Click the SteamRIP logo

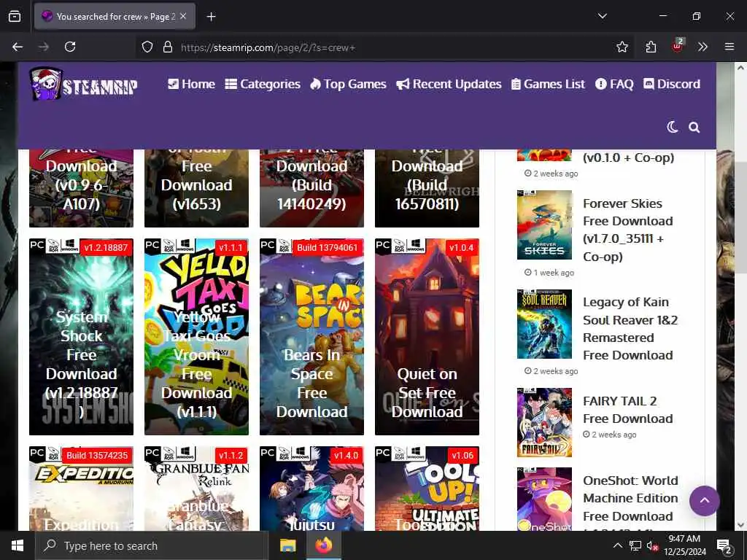point(84,85)
